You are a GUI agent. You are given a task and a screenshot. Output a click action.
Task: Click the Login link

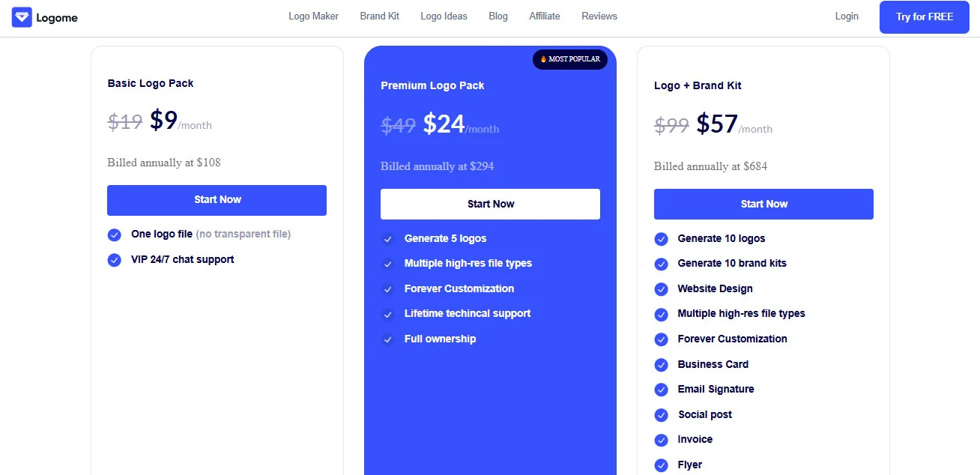(x=847, y=16)
